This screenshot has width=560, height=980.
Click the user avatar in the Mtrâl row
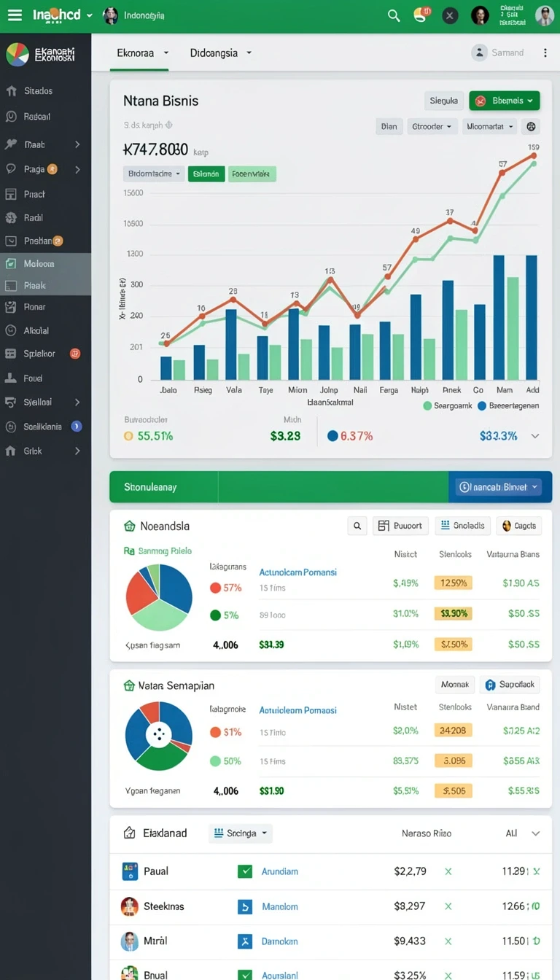coord(129,941)
